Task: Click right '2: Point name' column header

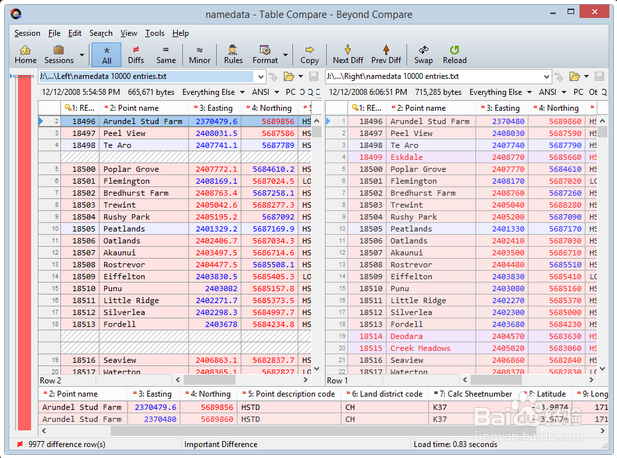Action: click(431, 108)
